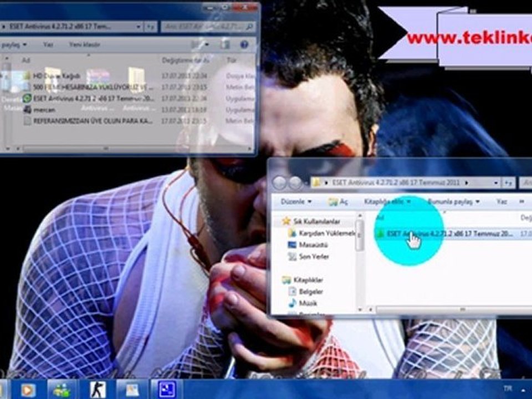Screen dimensions: 532x399
Task: Show more toolbar commands in front window
Action: pyautogui.click(x=522, y=202)
